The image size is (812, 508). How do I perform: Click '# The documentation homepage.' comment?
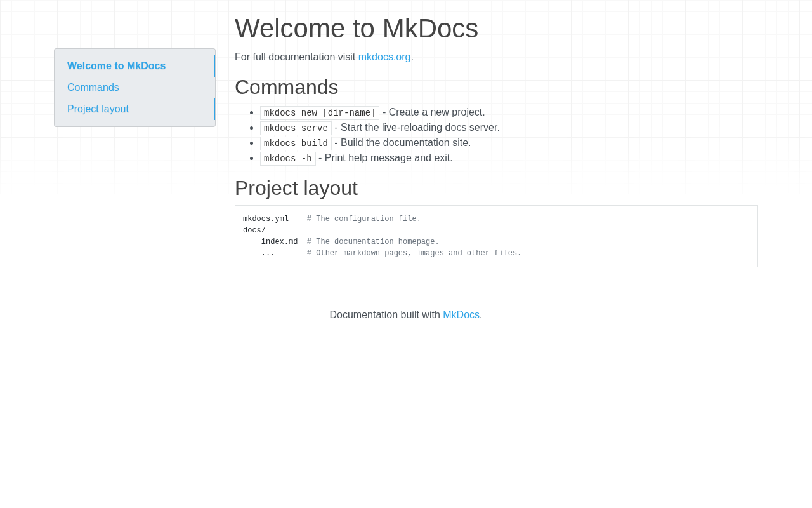coord(373,242)
